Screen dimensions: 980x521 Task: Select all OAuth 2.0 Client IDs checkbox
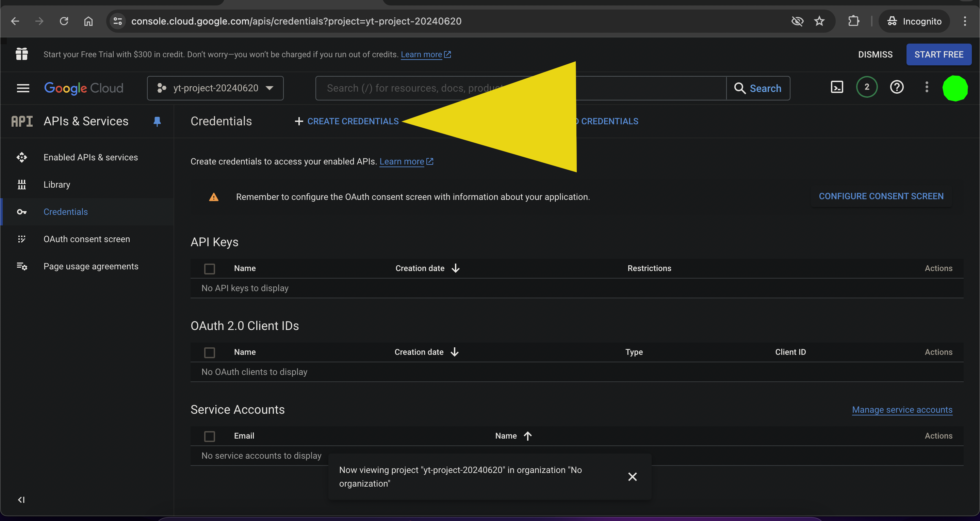click(x=210, y=353)
